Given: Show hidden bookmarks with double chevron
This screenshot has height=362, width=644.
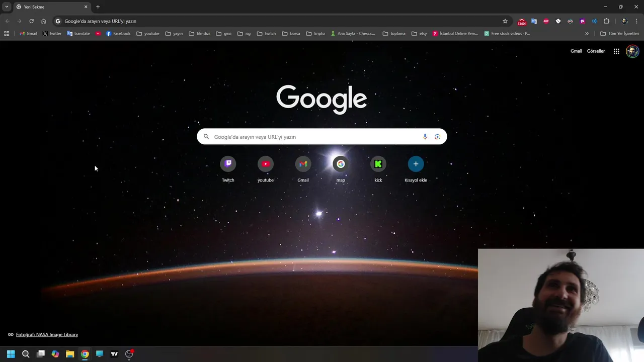Looking at the screenshot, I should 587,34.
